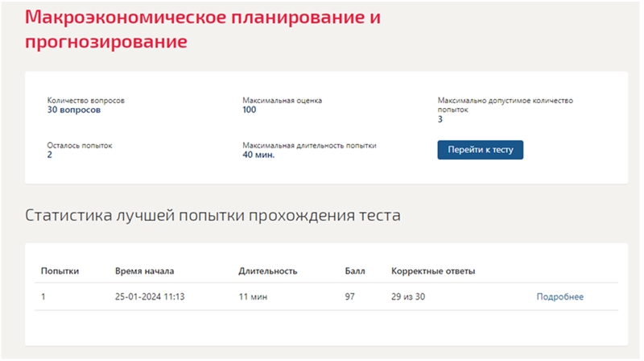Click the Осталось попыток value 2
The height and width of the screenshot is (361, 644).
point(50,155)
